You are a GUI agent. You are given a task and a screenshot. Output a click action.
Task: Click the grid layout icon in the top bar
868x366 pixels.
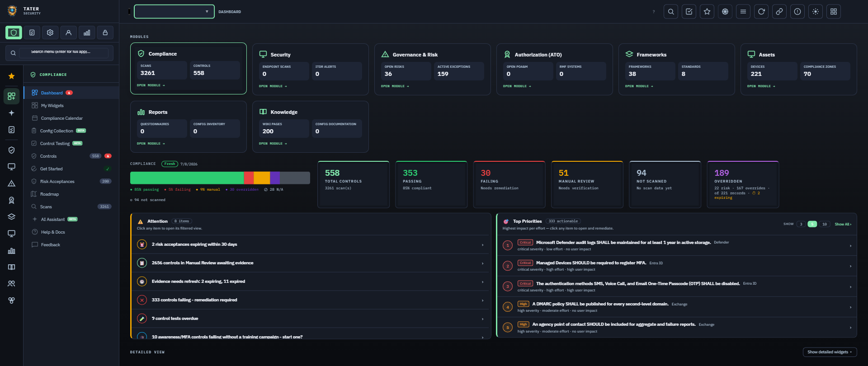click(x=834, y=12)
